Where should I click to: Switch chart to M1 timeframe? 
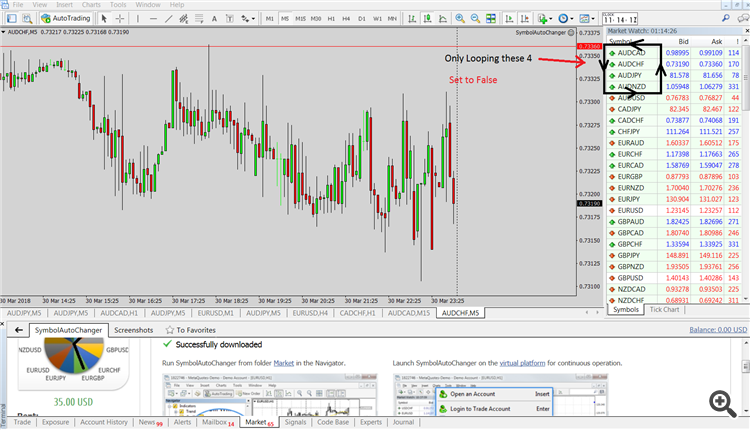coord(270,18)
